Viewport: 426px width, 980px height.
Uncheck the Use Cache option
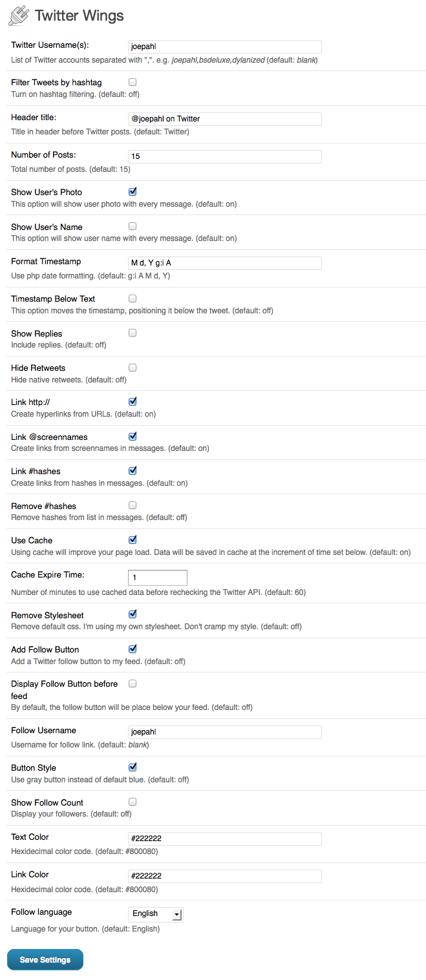[x=133, y=539]
